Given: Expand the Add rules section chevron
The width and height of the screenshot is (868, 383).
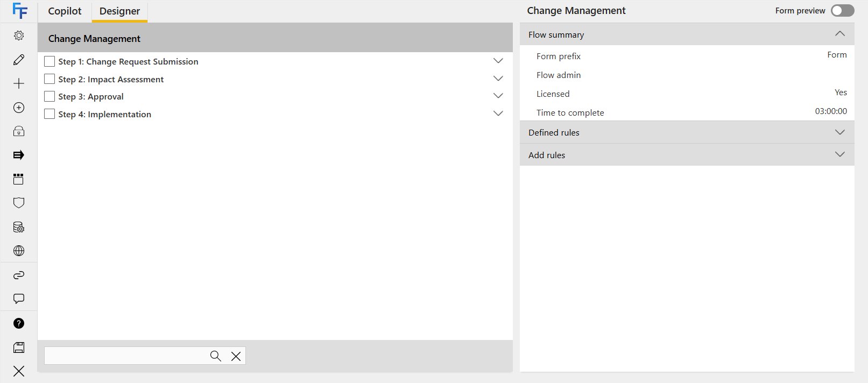Looking at the screenshot, I should point(840,155).
